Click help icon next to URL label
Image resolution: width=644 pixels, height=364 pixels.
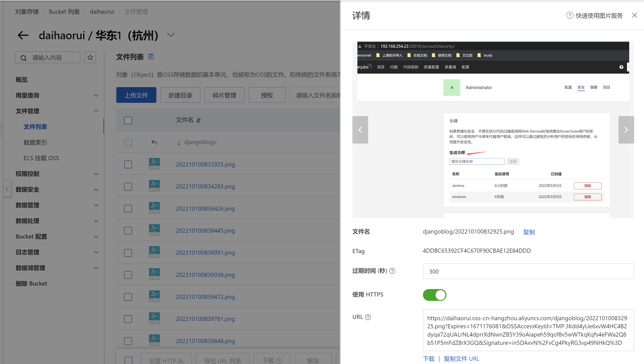[x=368, y=317]
